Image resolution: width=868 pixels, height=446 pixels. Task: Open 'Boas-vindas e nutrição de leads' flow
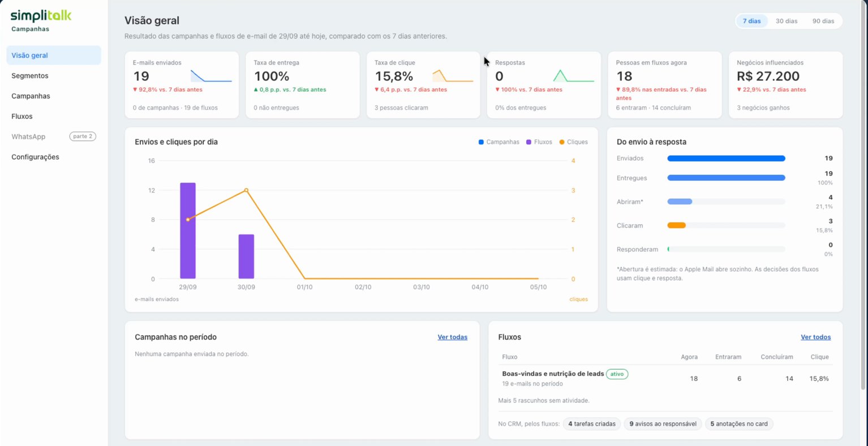pos(553,374)
